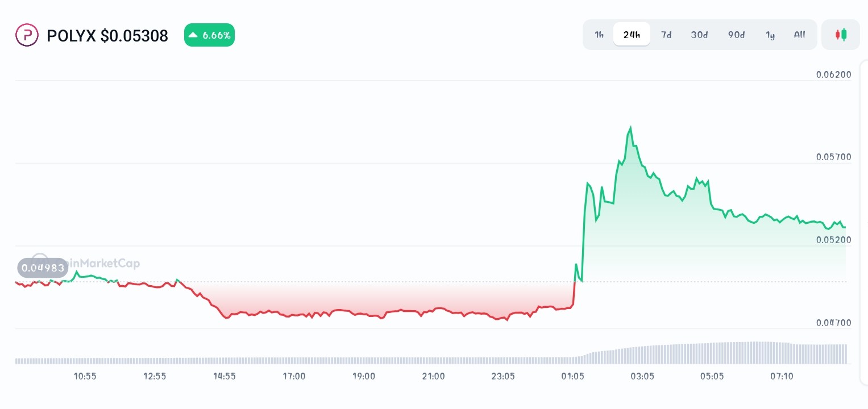Show the All time range
The width and height of the screenshot is (868, 409).
(800, 35)
